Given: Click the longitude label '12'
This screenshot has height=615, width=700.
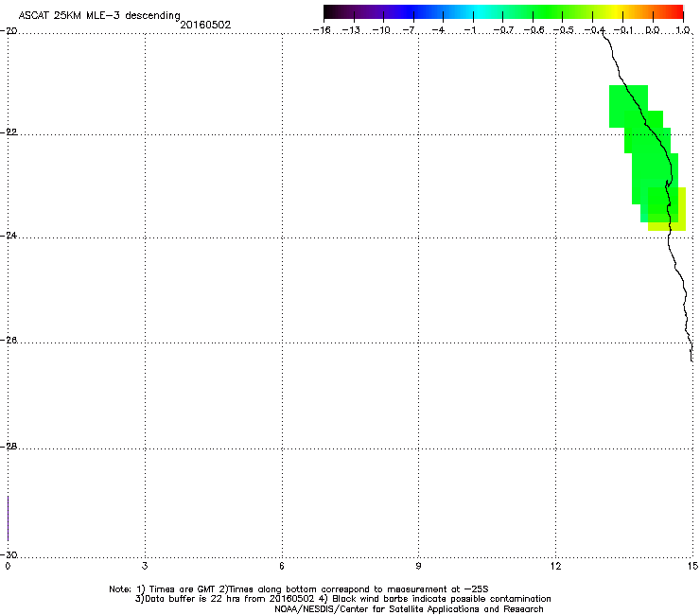Looking at the screenshot, I should coord(555,567).
